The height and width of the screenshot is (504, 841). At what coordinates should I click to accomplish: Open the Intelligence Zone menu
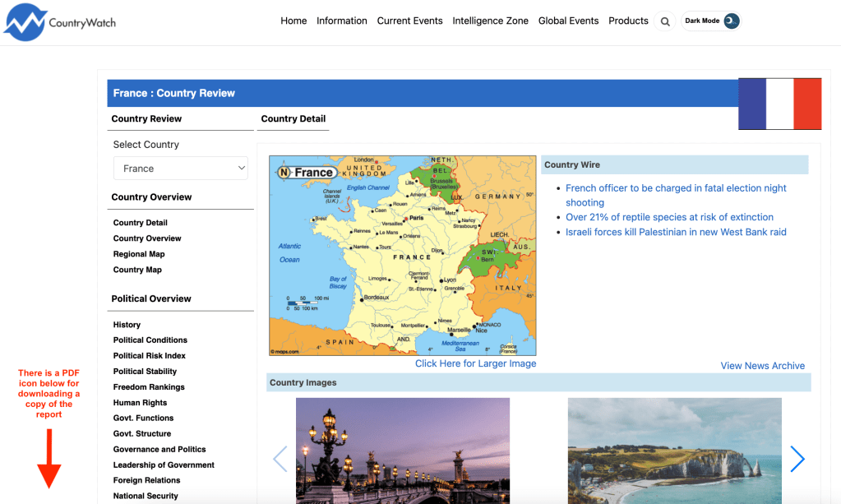coord(490,21)
